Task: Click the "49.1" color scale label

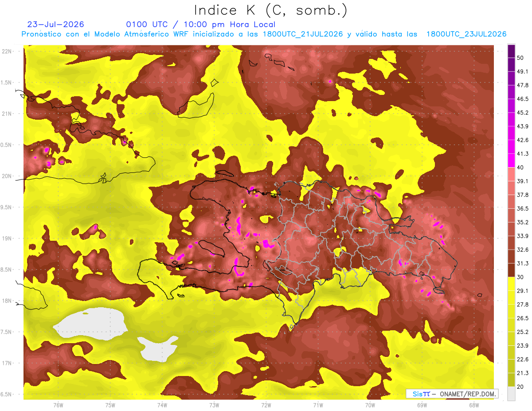Action: [523, 72]
